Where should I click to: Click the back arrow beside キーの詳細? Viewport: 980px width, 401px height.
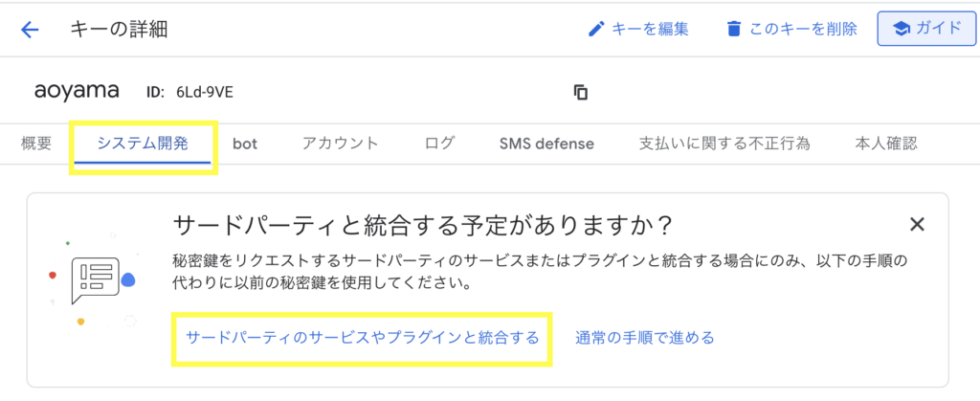pyautogui.click(x=30, y=29)
